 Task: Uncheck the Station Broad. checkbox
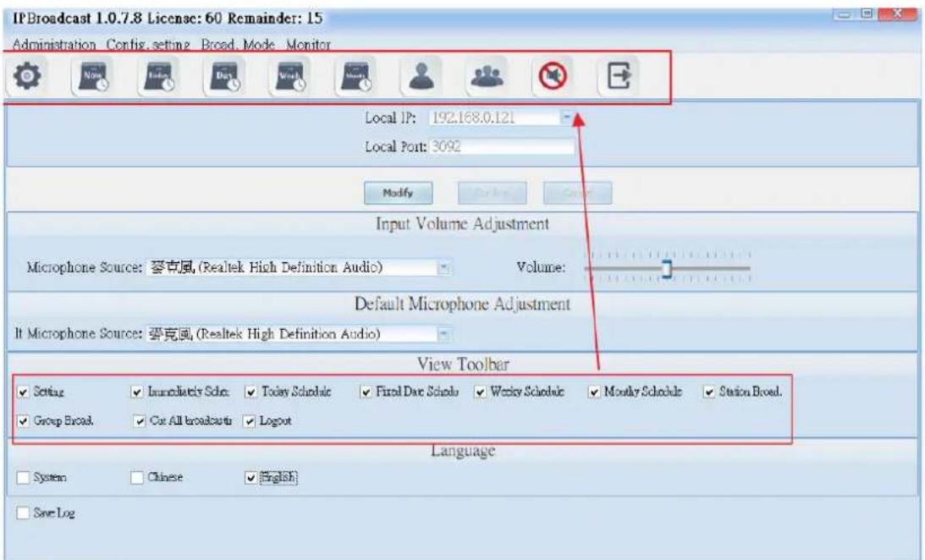[x=709, y=392]
